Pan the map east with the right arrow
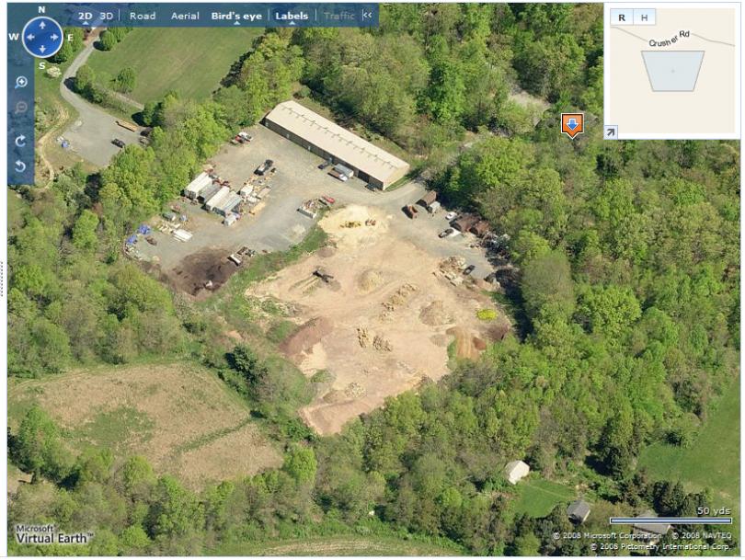Viewport: 745px width, 560px height. click(x=54, y=37)
